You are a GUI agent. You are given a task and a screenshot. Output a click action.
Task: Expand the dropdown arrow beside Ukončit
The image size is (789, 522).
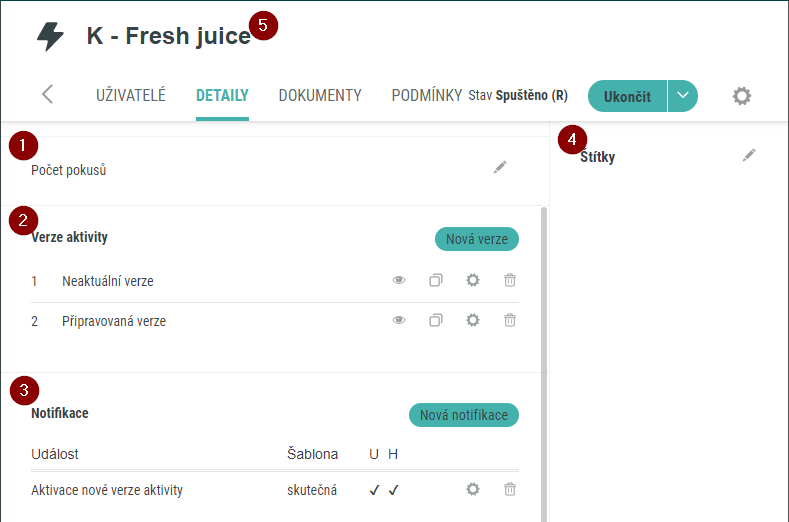click(x=683, y=96)
